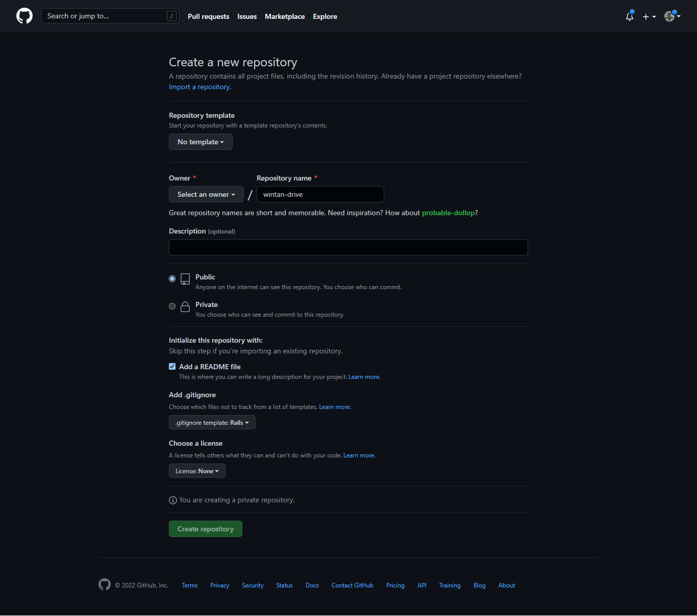
Task: Click the footer GitHub logo
Action: coord(105,584)
